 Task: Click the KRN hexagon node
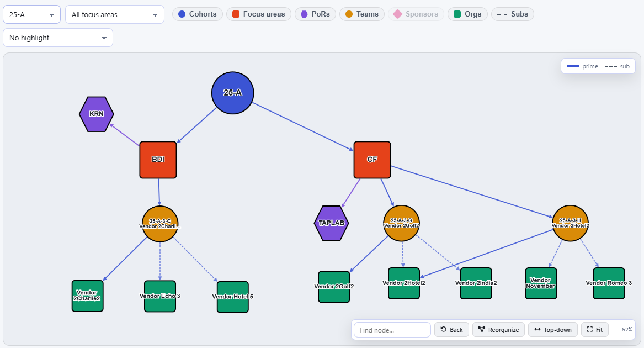point(97,114)
